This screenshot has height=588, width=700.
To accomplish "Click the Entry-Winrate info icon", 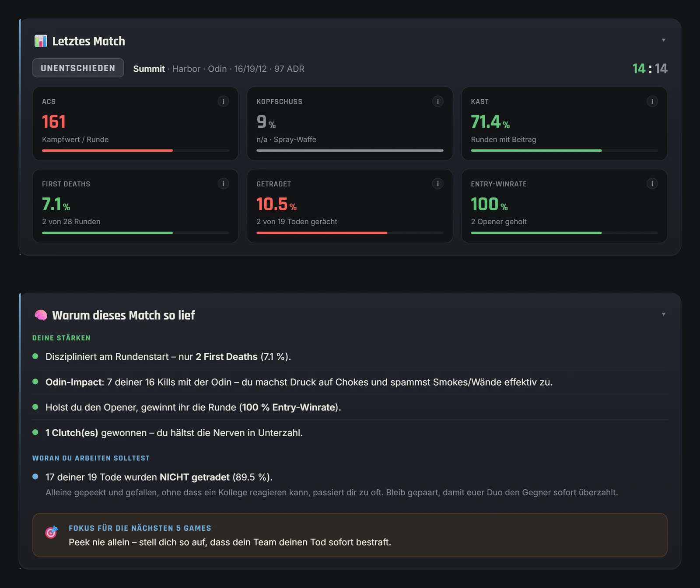I will coord(652,184).
